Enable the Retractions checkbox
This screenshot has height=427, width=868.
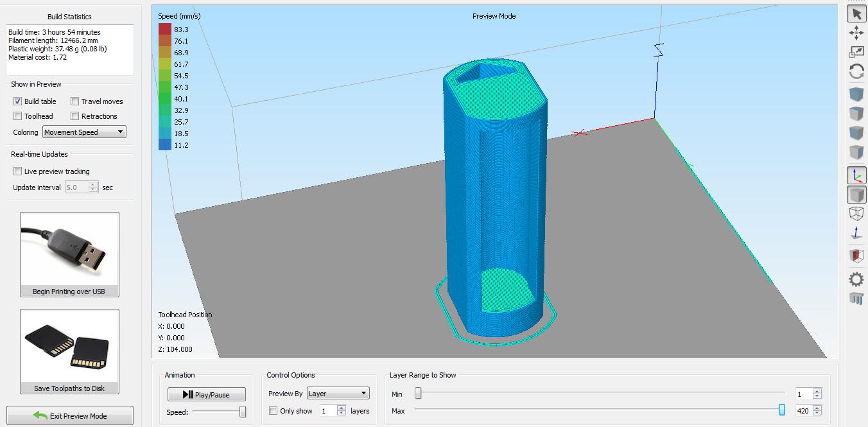[x=75, y=116]
